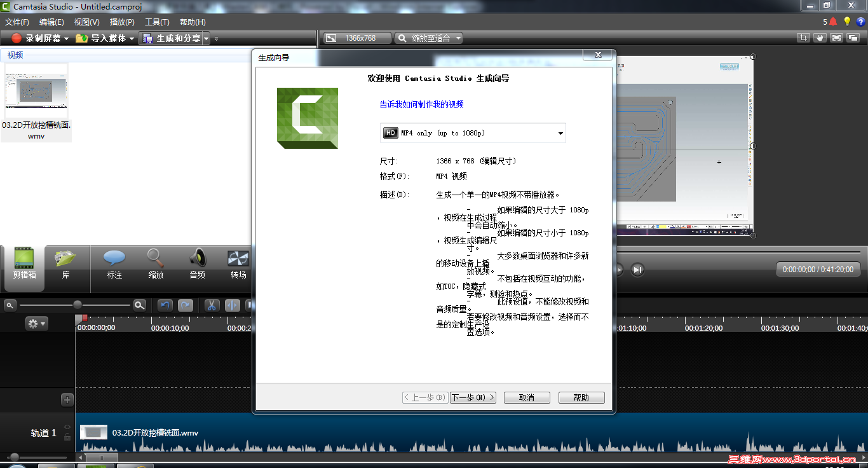Select the crop tool icon above preview
This screenshot has height=468, width=868.
pos(803,38)
